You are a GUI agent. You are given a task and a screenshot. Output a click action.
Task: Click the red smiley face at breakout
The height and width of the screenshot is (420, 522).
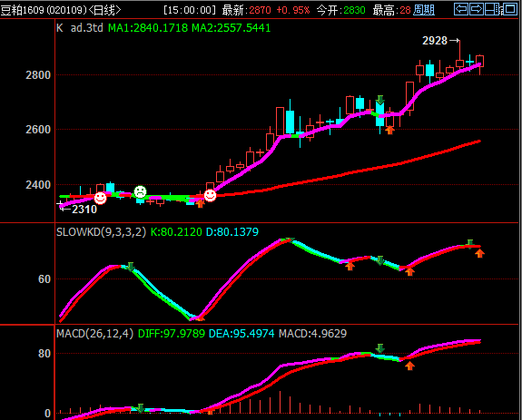click(210, 196)
